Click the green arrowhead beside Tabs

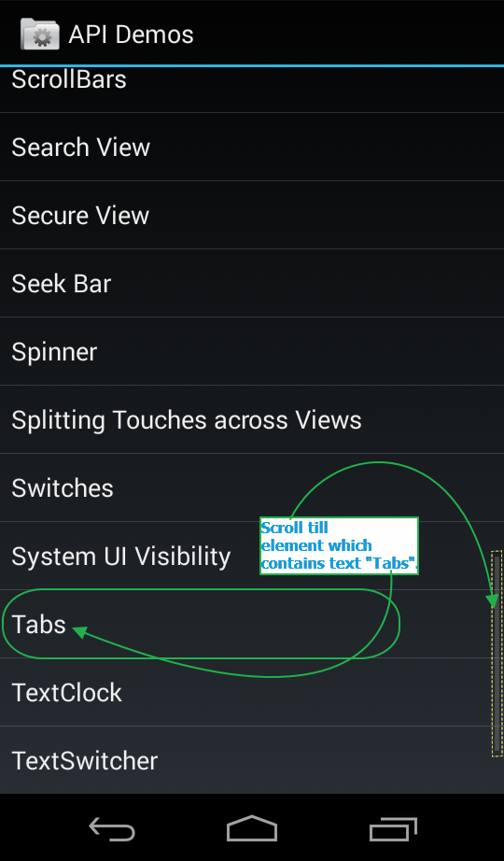click(80, 632)
